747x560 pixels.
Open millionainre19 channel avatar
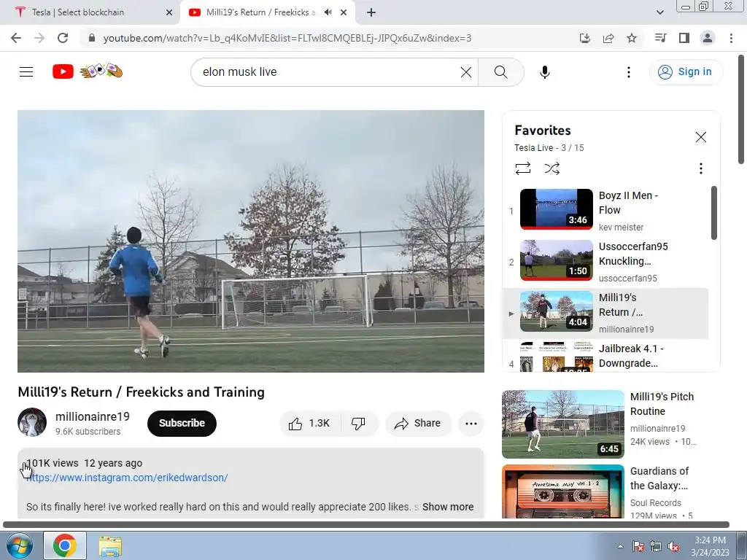pyautogui.click(x=32, y=422)
